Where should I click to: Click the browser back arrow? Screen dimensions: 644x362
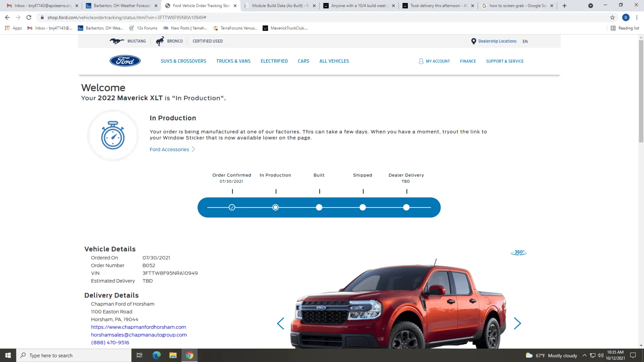pyautogui.click(x=7, y=17)
